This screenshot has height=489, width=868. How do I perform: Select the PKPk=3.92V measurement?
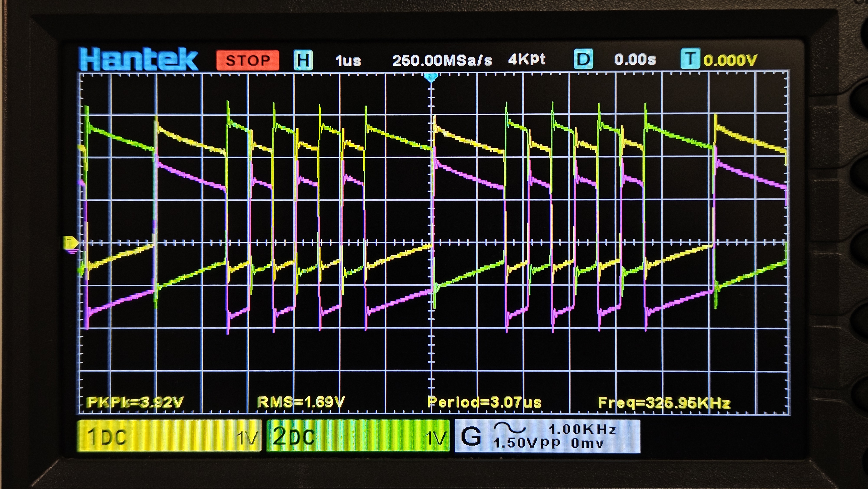point(135,402)
